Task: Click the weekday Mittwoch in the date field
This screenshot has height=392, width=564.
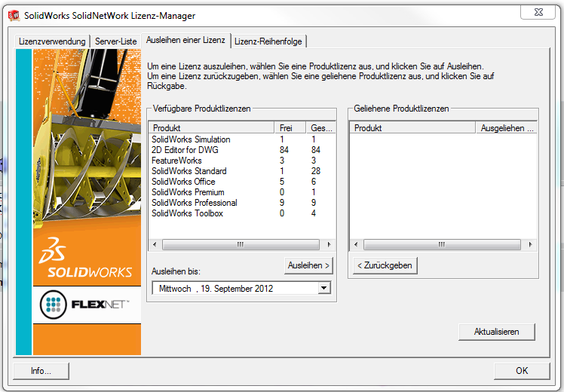Action: pyautogui.click(x=175, y=289)
